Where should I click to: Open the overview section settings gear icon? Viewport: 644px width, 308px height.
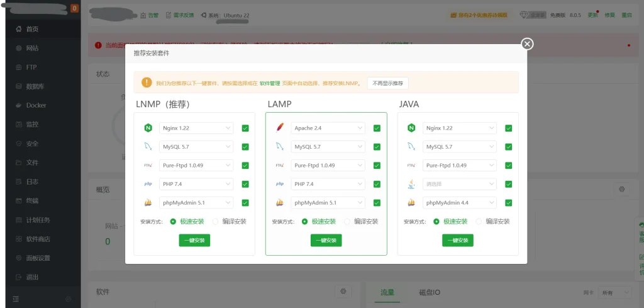(622, 189)
